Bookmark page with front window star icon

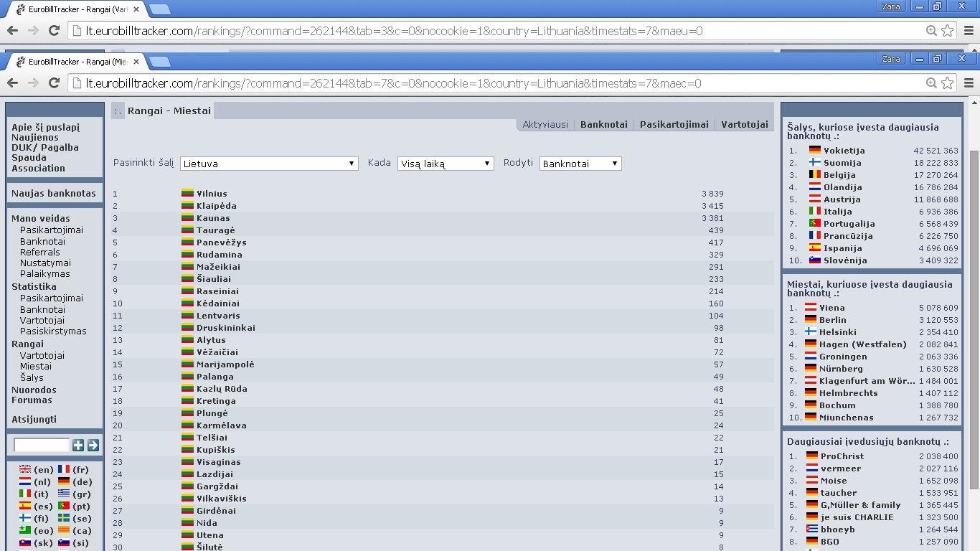[x=948, y=83]
